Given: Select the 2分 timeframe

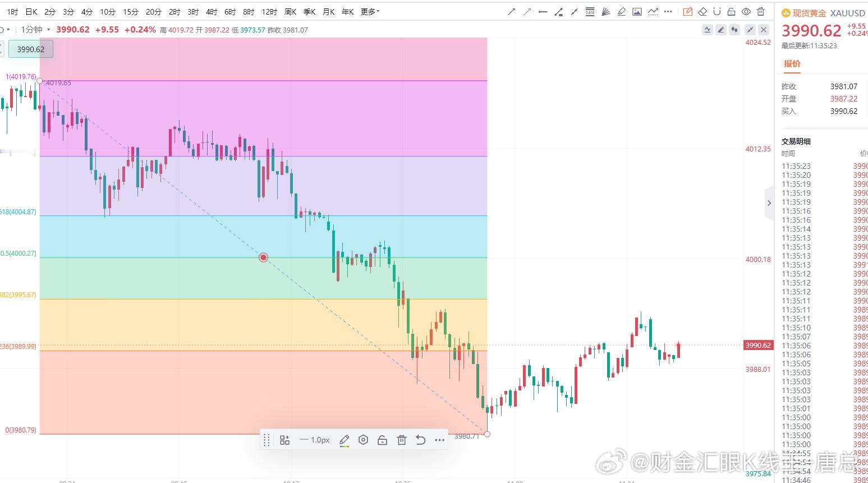Looking at the screenshot, I should [50, 12].
